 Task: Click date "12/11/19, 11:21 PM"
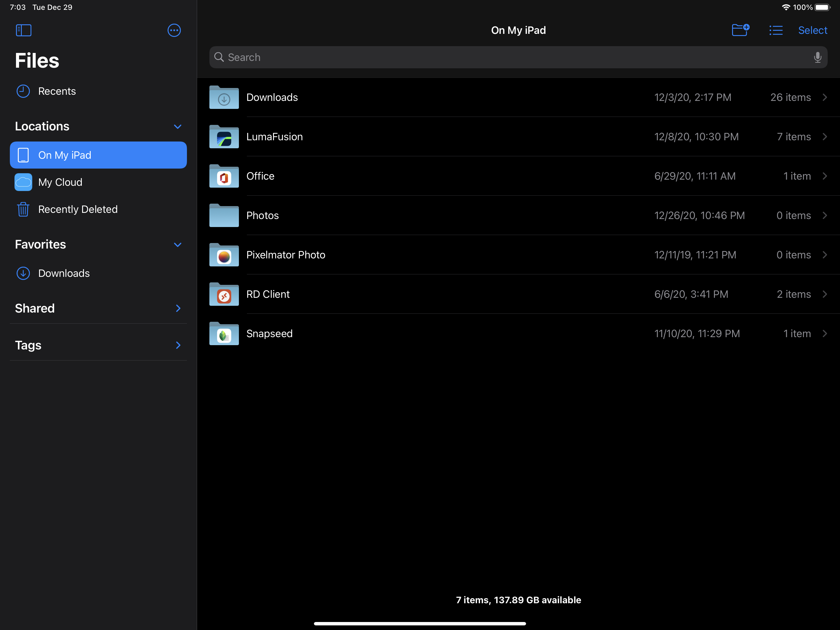point(695,255)
